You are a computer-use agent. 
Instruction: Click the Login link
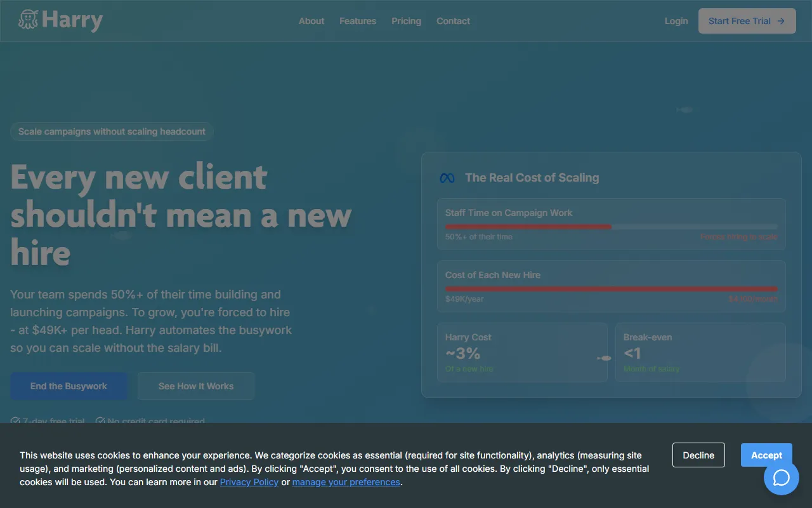point(676,21)
